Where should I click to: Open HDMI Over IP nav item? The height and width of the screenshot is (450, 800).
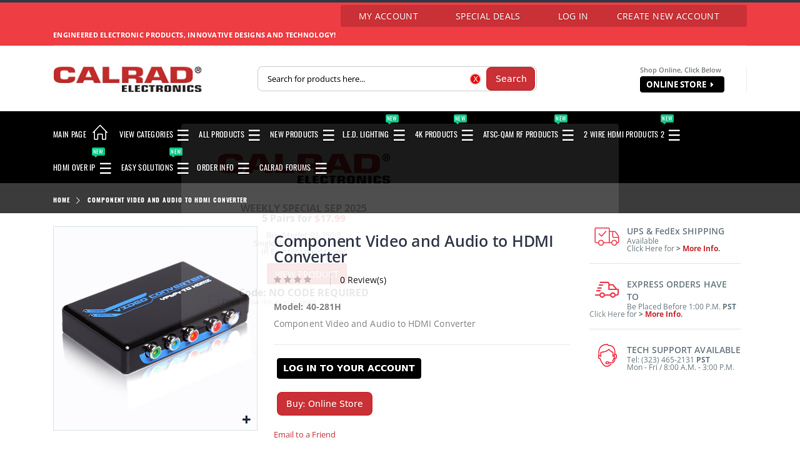[x=74, y=168]
